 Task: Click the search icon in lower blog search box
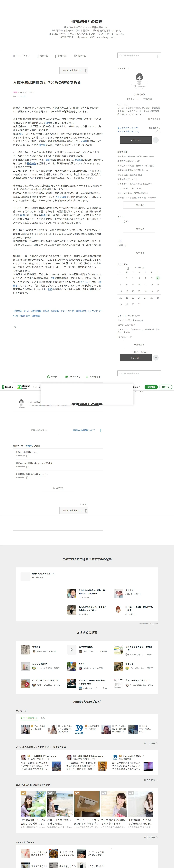pyautogui.click(x=159, y=374)
